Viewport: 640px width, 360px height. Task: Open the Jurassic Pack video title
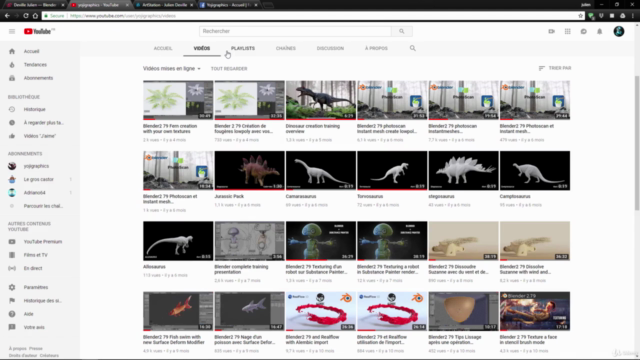(229, 196)
